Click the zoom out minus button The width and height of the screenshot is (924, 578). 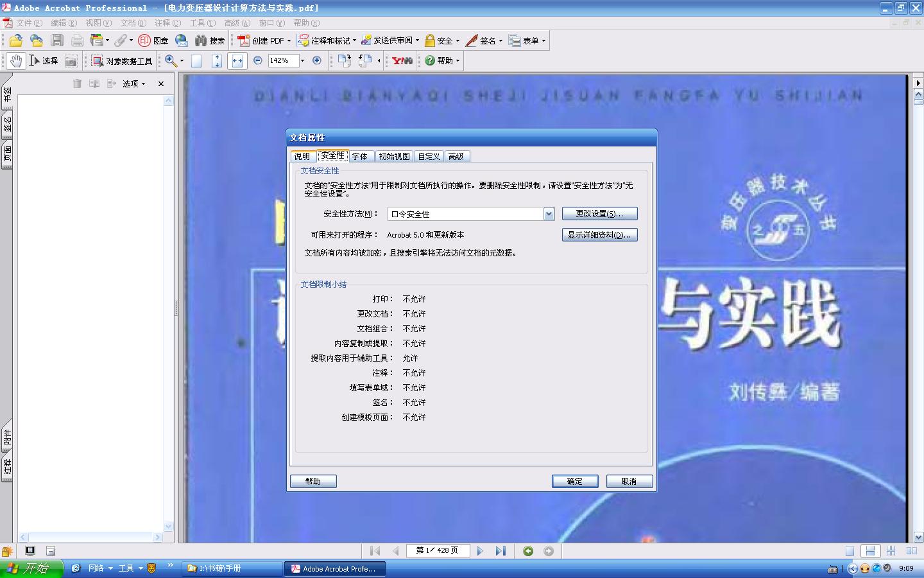[258, 60]
